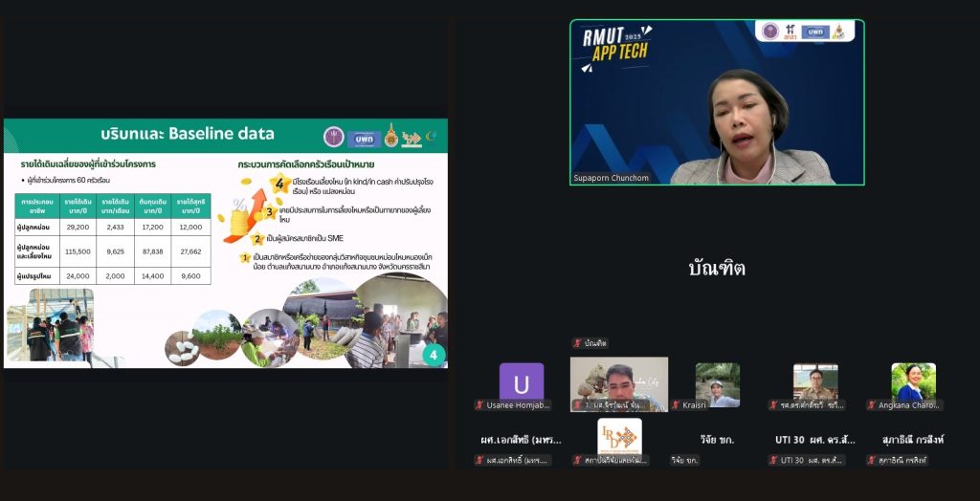Image resolution: width=980 pixels, height=501 pixels.
Task: Select Angkana's profile photo thumbnail
Action: [913, 381]
